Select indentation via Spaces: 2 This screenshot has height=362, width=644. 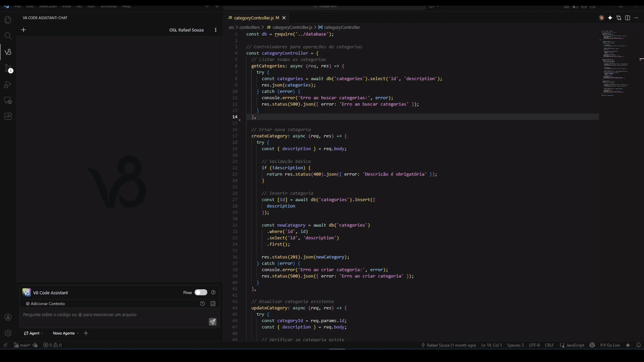tap(515, 345)
